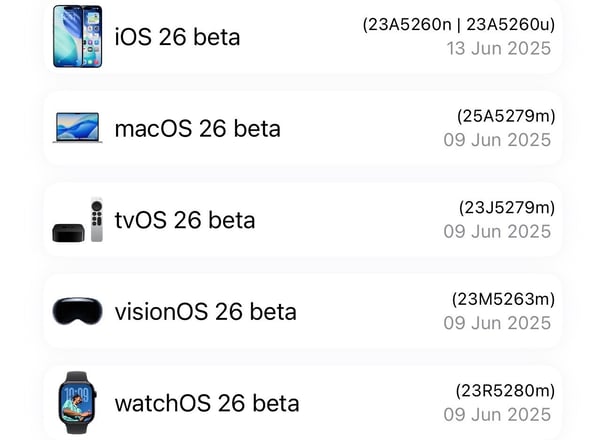Tap the Apple Watch icon

tap(77, 402)
